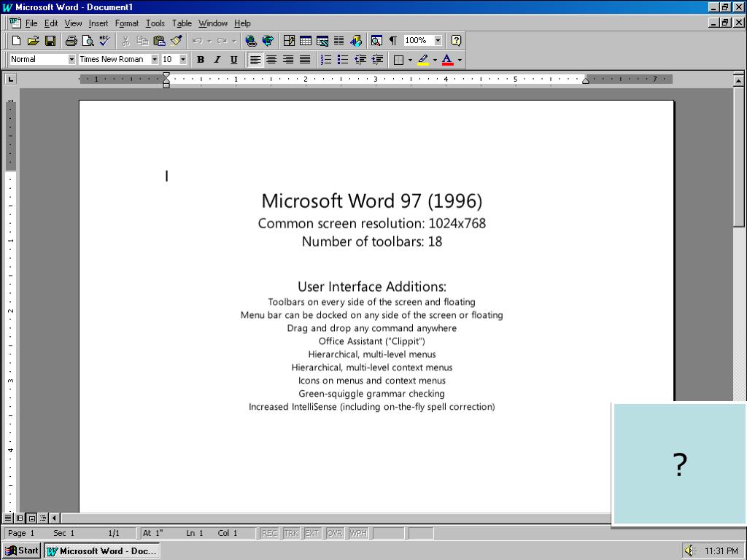Launch the Office Assistant help icon
The height and width of the screenshot is (560, 747).
pyautogui.click(x=456, y=41)
